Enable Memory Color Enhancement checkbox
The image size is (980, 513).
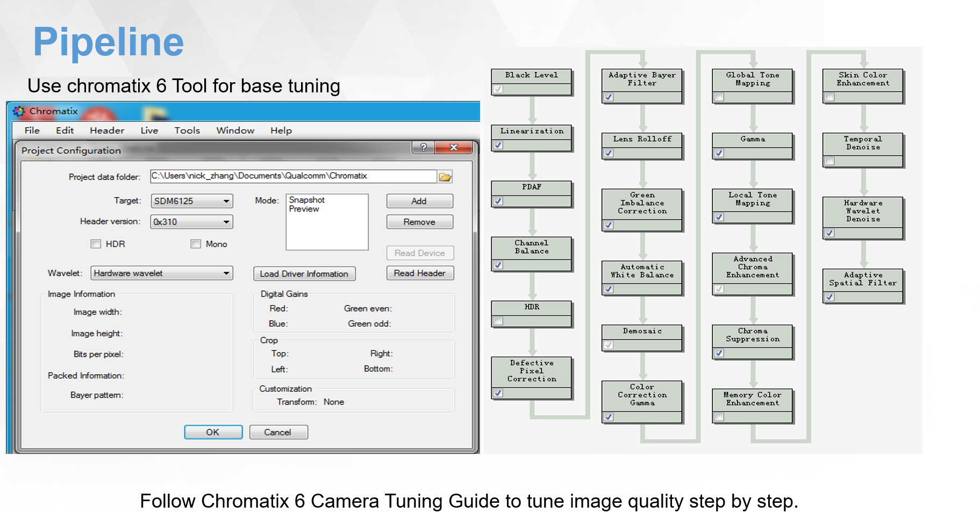click(719, 417)
